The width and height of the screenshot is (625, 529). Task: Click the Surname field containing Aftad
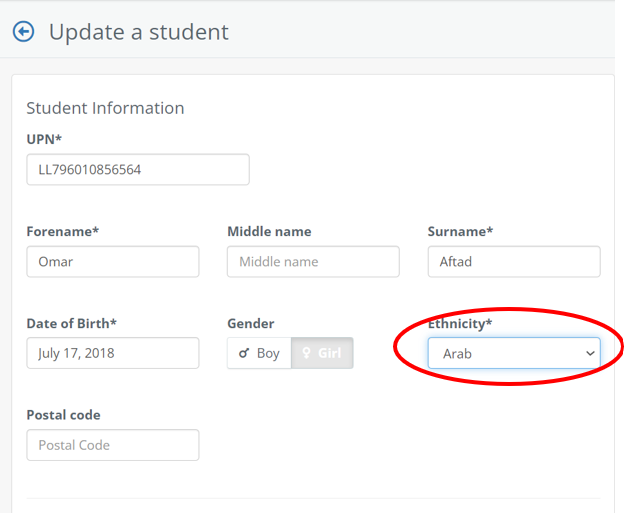point(514,262)
